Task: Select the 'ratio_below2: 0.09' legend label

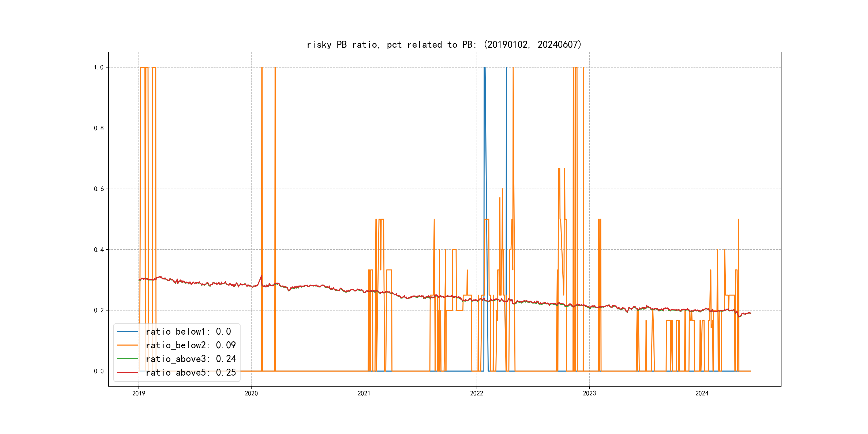Action: tap(190, 345)
